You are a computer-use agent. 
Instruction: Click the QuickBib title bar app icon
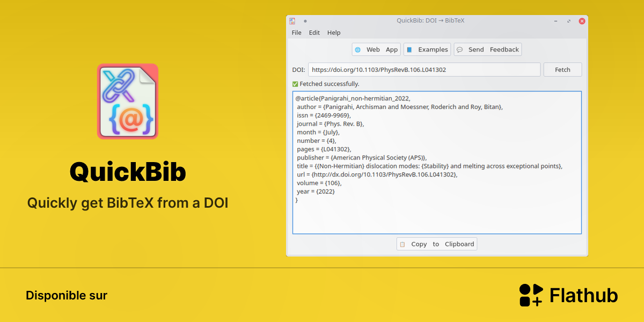click(292, 21)
